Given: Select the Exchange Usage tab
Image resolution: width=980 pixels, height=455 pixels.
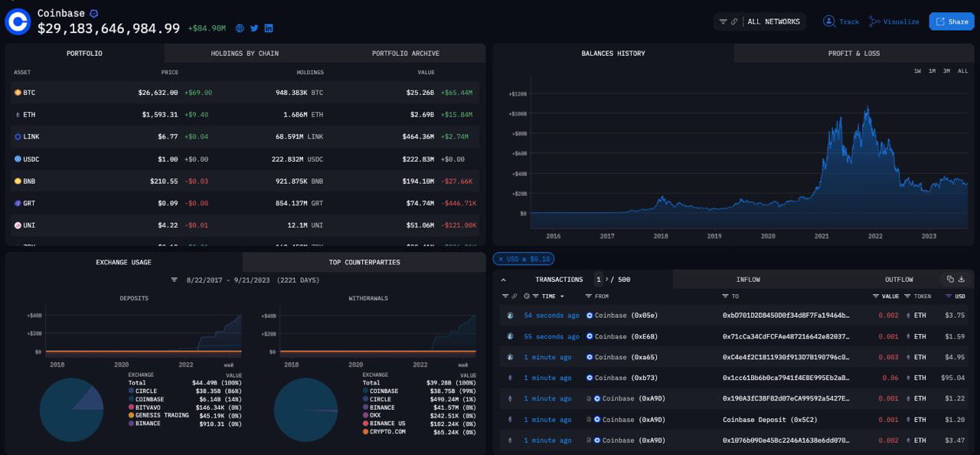Looking at the screenshot, I should (x=123, y=262).
